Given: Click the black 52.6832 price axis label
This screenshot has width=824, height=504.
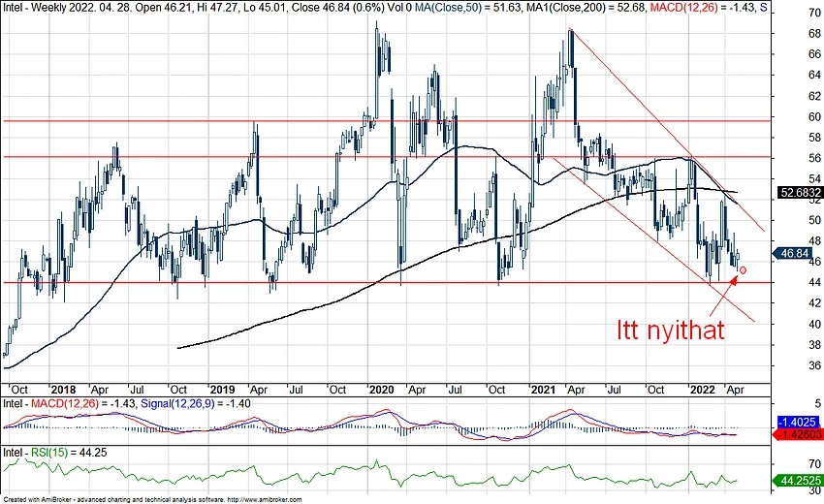Looking at the screenshot, I should pyautogui.click(x=801, y=193).
